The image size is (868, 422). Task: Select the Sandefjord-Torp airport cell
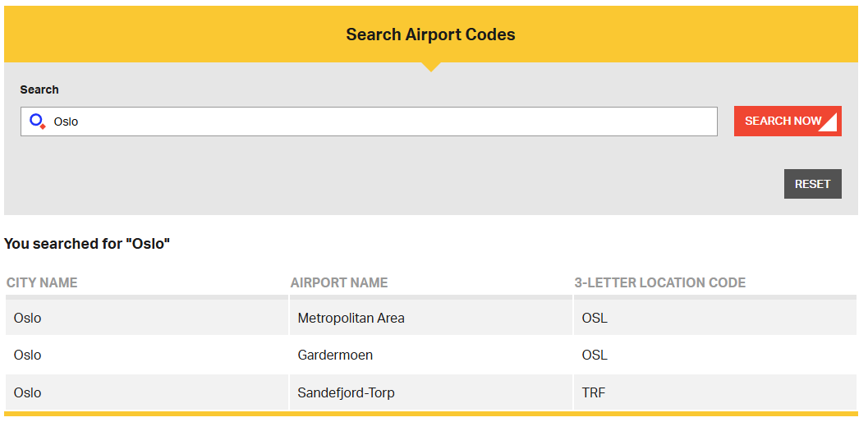[x=430, y=392]
